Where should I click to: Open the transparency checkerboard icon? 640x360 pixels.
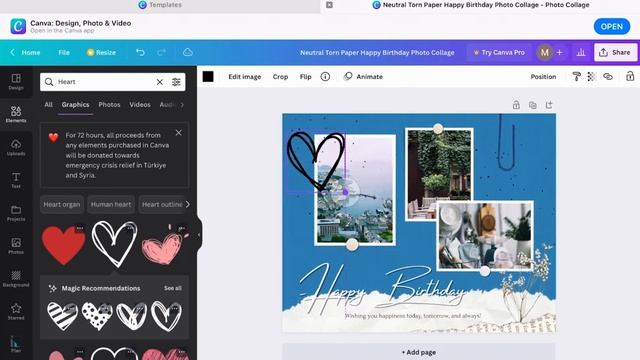click(592, 76)
